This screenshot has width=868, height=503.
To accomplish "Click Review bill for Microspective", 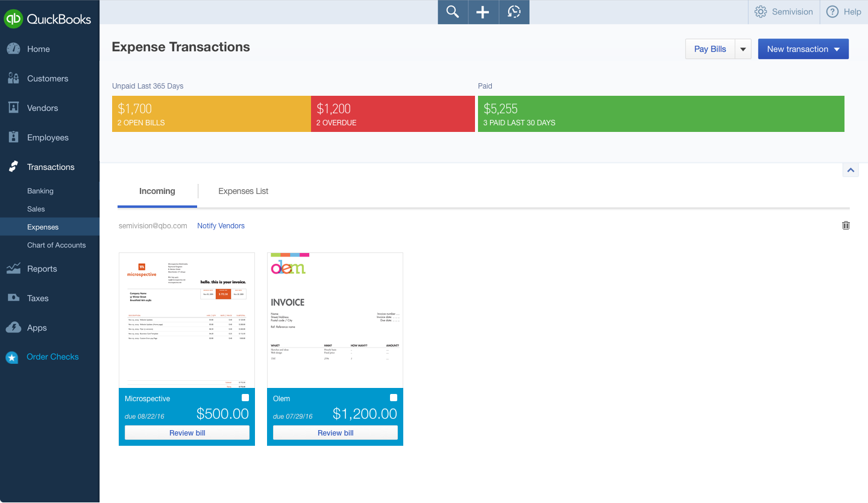I will point(187,433).
